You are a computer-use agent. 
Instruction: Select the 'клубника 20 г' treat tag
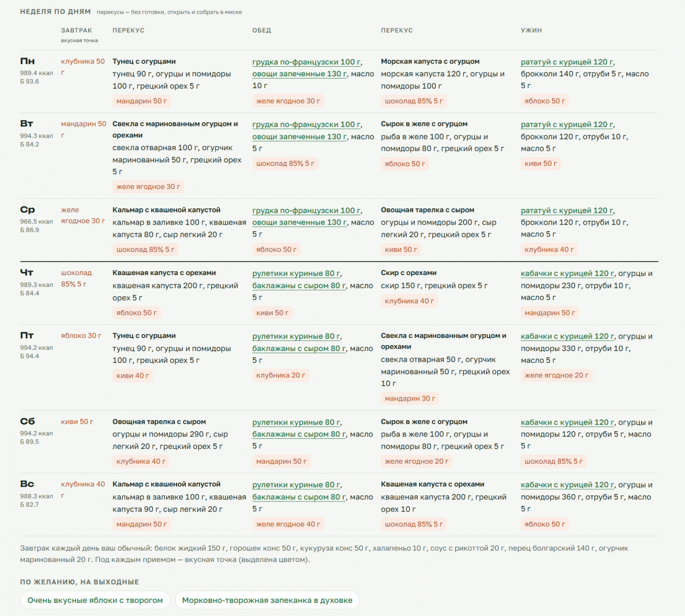[281, 376]
